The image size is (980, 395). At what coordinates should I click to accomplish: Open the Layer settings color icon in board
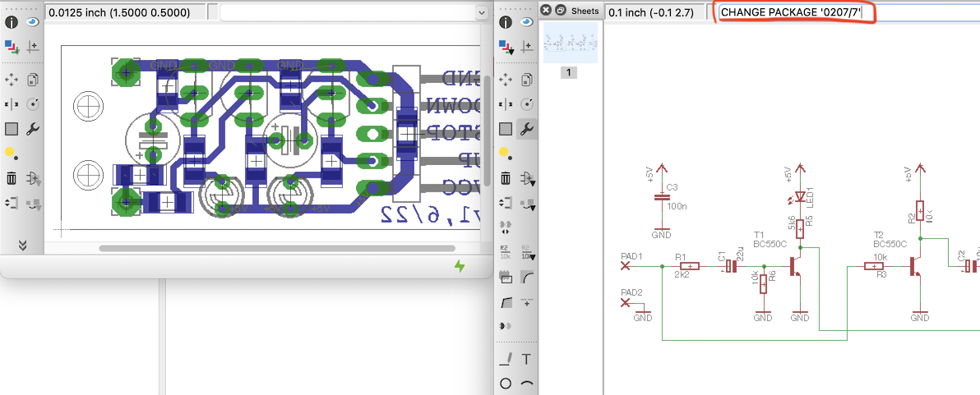12,47
